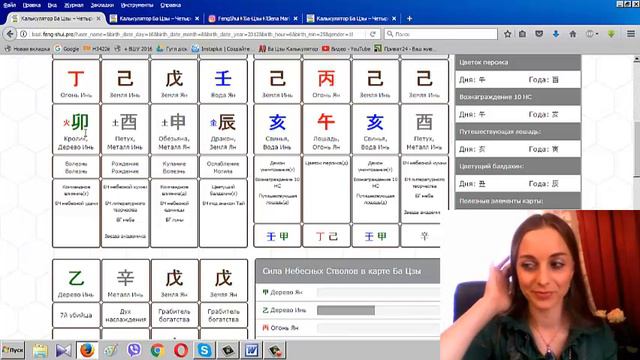Click the Поиск search box
The width and height of the screenshot is (640, 360).
pyautogui.click(x=441, y=34)
